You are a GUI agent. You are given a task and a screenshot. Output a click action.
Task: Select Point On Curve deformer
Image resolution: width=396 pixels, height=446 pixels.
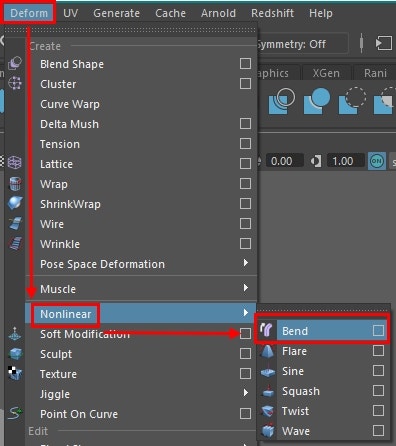click(79, 414)
